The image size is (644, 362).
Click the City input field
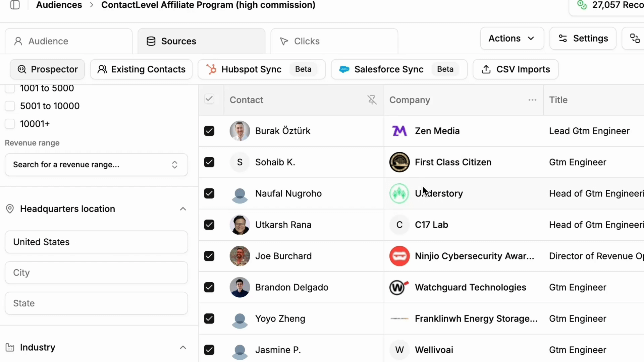point(96,273)
